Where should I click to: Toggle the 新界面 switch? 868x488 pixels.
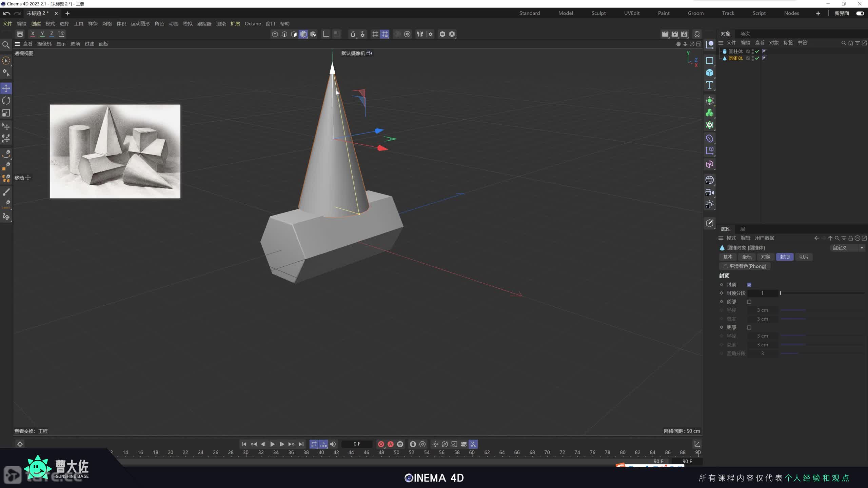pyautogui.click(x=860, y=13)
